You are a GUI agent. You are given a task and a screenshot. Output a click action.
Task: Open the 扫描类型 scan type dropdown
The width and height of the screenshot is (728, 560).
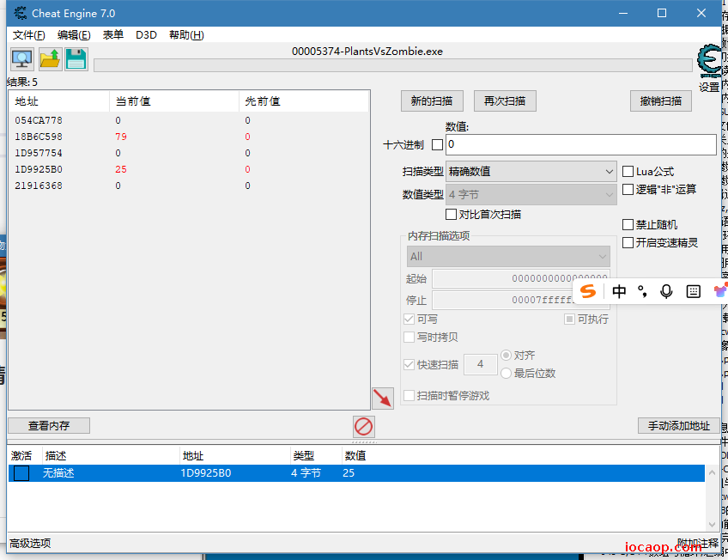pos(531,171)
